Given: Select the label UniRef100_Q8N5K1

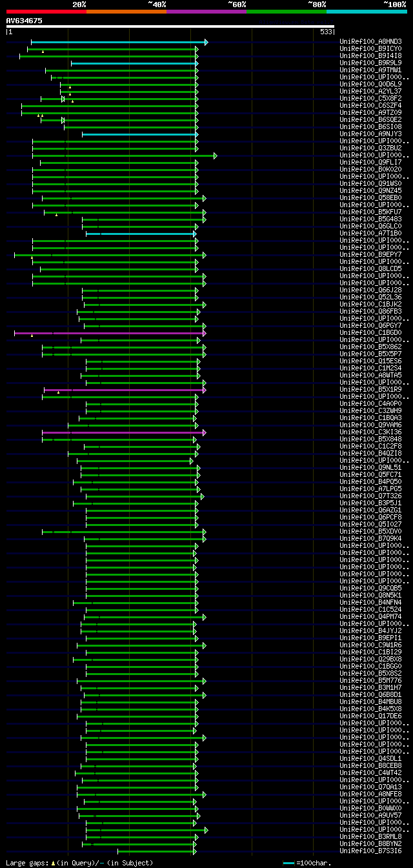Looking at the screenshot, I should pyautogui.click(x=370, y=596).
